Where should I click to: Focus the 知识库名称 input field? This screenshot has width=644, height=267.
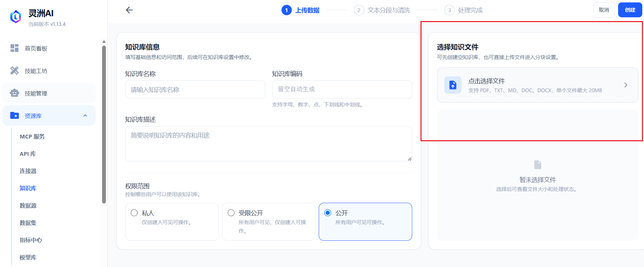195,89
